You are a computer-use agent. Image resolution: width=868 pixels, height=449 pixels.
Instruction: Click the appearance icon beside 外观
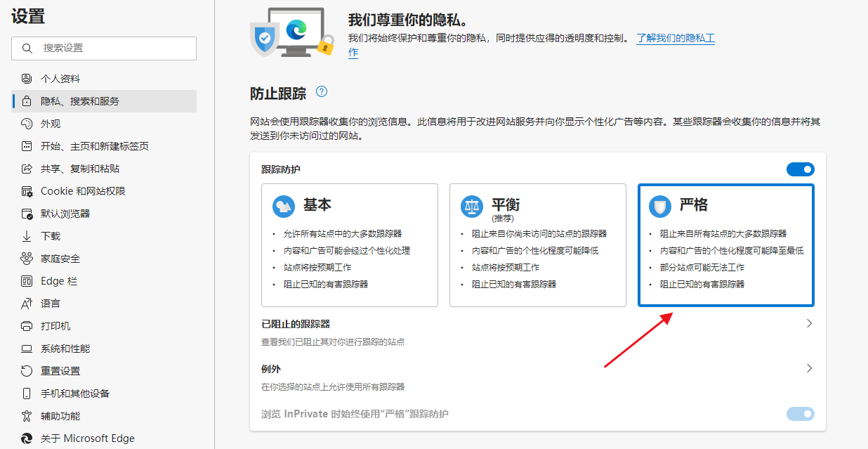pos(27,124)
